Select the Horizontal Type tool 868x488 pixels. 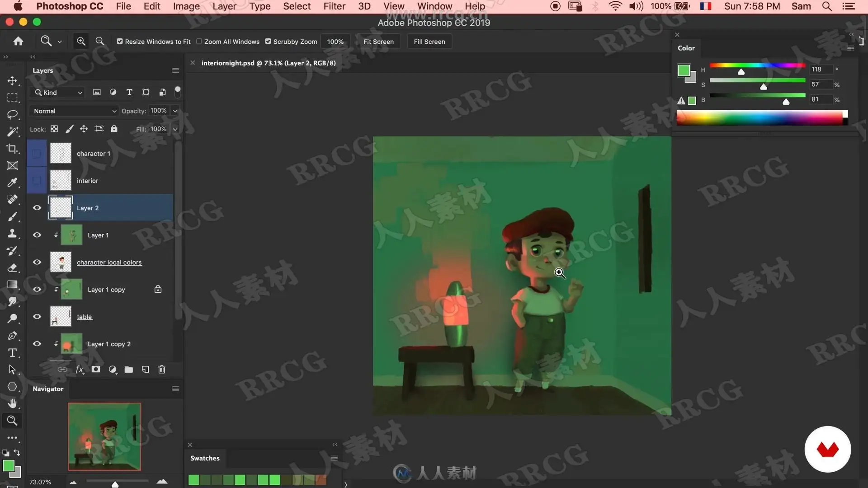click(x=12, y=353)
